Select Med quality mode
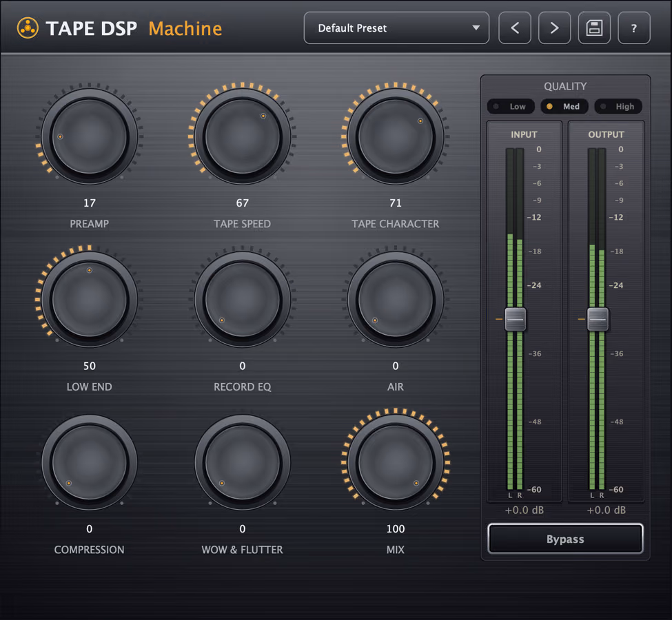This screenshot has height=620, width=672. click(564, 106)
